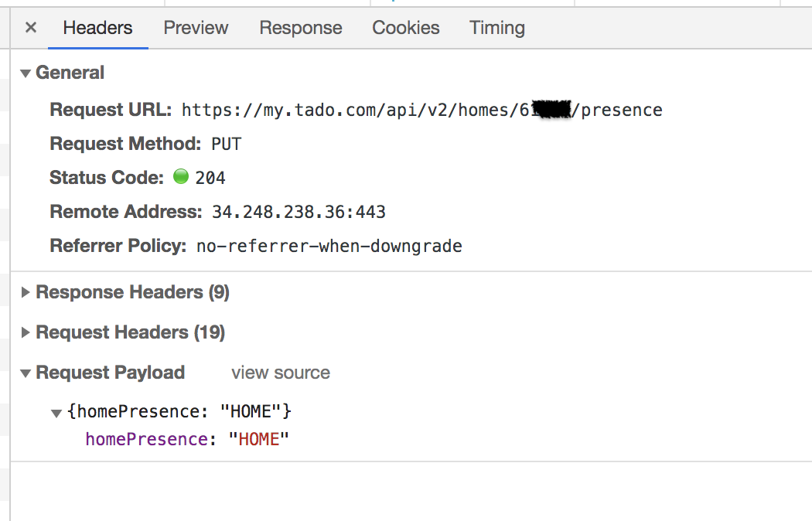
Task: Click the "HOME" payload value
Action: pyautogui.click(x=258, y=439)
